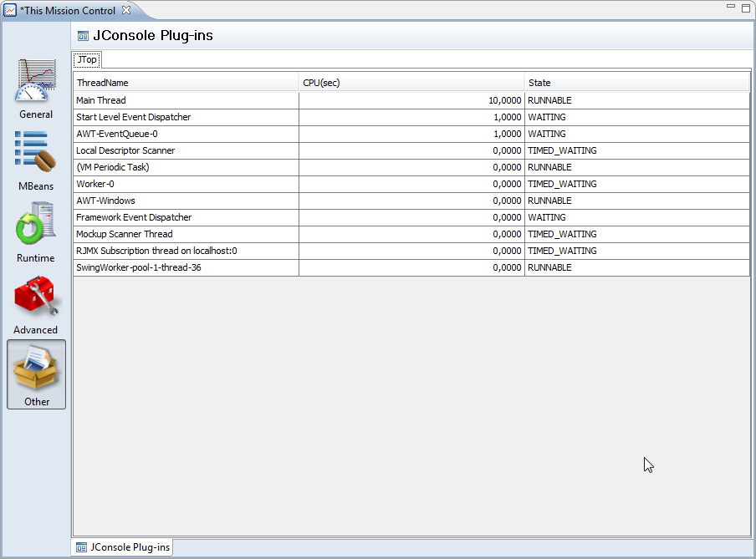Viewport: 756px width, 559px height.
Task: Open the MBeans tab group icon
Action: pos(36,152)
